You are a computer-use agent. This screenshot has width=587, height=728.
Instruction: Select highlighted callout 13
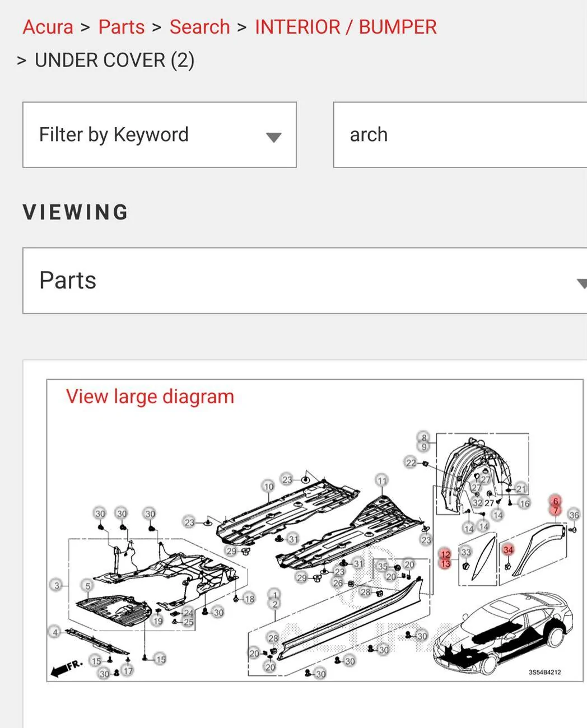445,564
